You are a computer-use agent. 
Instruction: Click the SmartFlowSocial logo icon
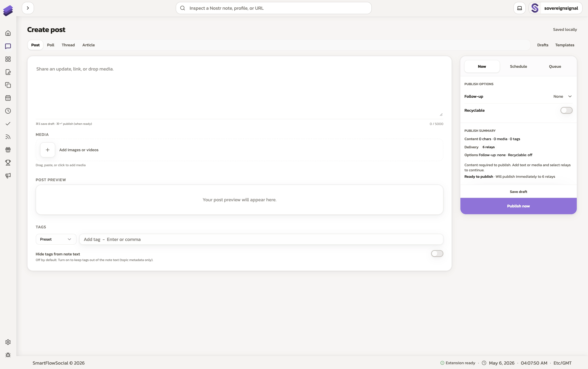pos(8,11)
